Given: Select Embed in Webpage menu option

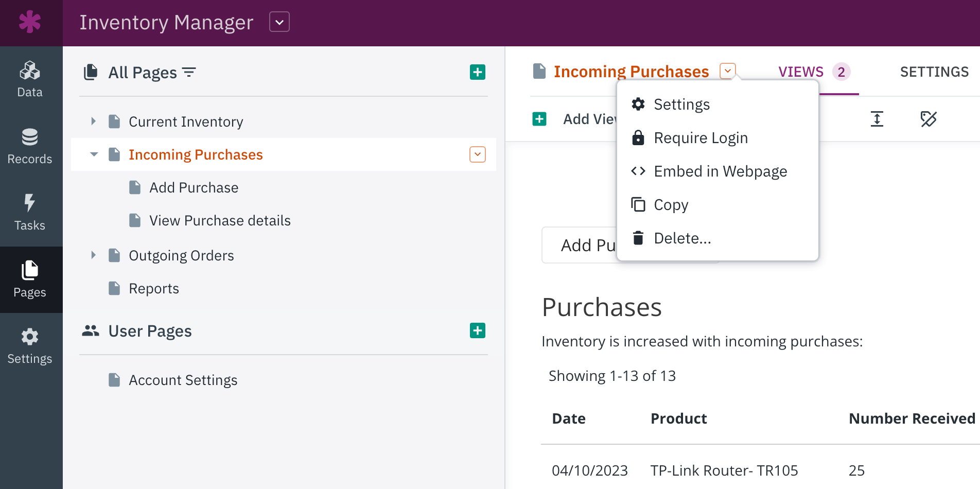Looking at the screenshot, I should point(720,171).
